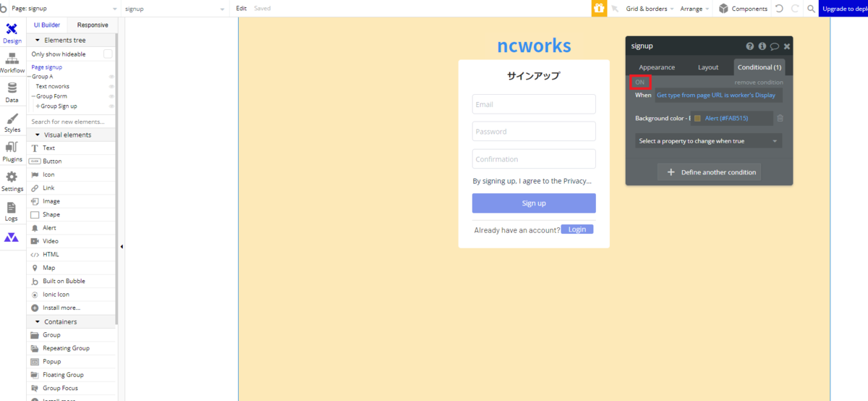Open the signup element selector dropdown

tap(175, 9)
